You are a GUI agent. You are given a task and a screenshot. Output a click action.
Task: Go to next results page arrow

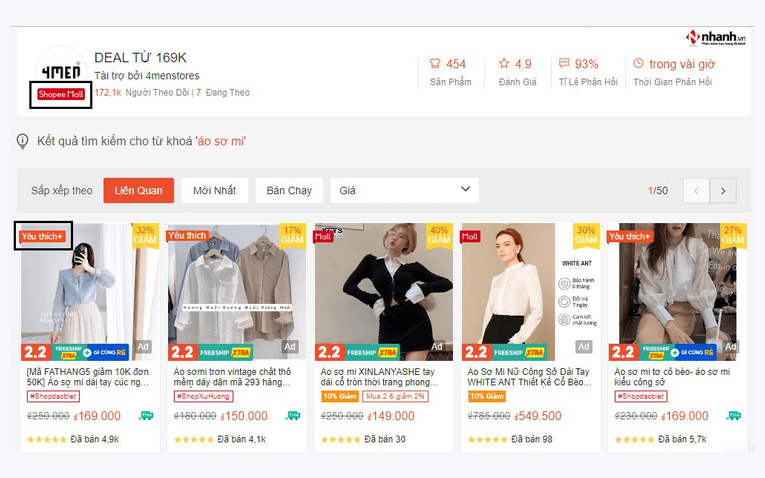(723, 191)
